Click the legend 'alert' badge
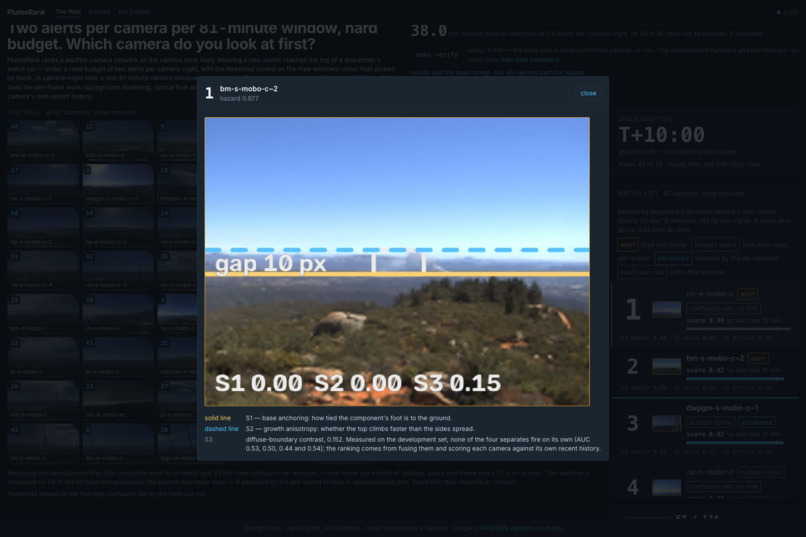This screenshot has width=806, height=537. point(628,245)
